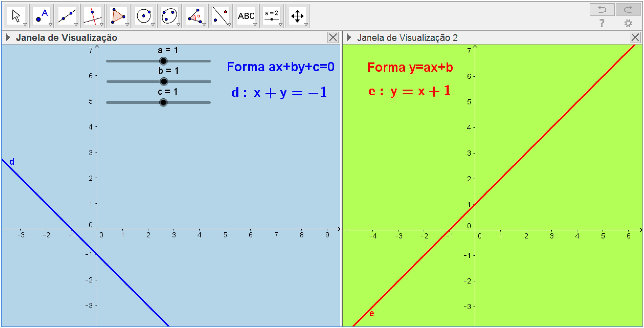This screenshot has height=328, width=644.
Task: Select the Perpendicular Line tool
Action: (92, 16)
